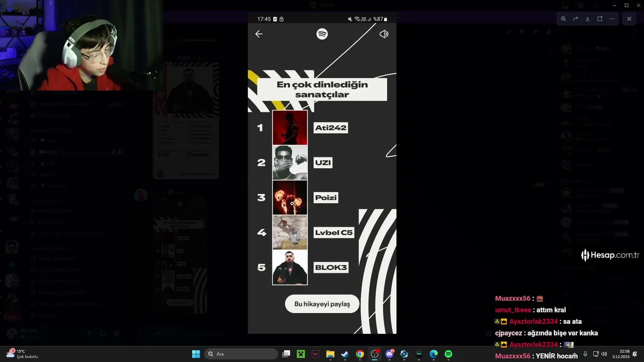
Task: Open the Lvbel C5 artist image
Action: pyautogui.click(x=290, y=232)
